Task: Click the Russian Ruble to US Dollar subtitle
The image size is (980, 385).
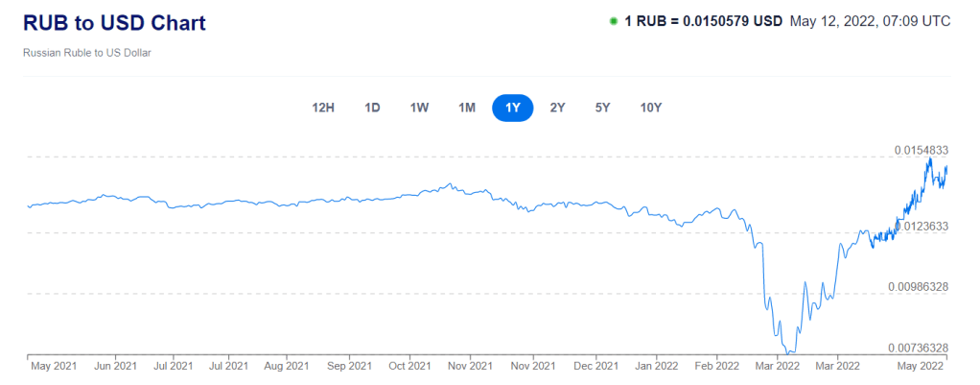Action: (x=87, y=53)
